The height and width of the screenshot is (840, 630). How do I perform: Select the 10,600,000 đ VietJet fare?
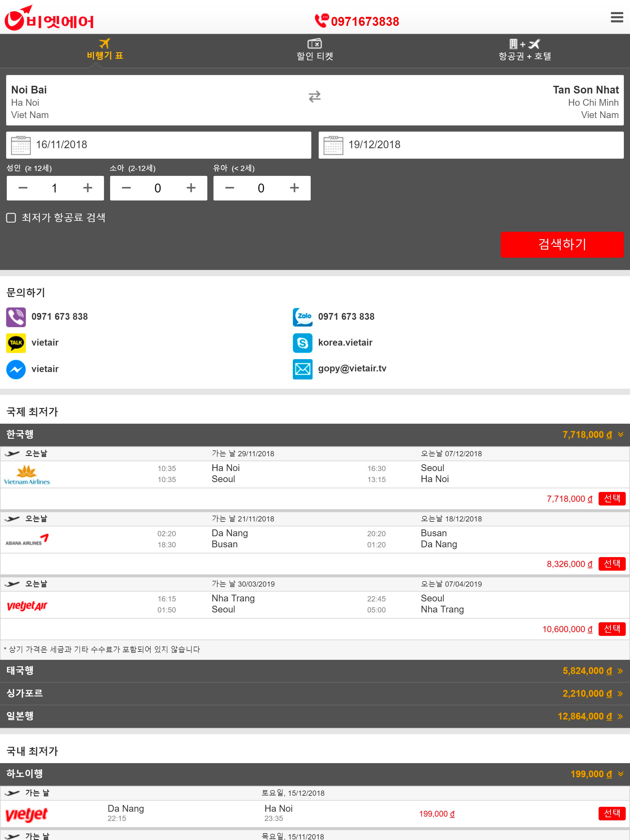click(x=612, y=629)
